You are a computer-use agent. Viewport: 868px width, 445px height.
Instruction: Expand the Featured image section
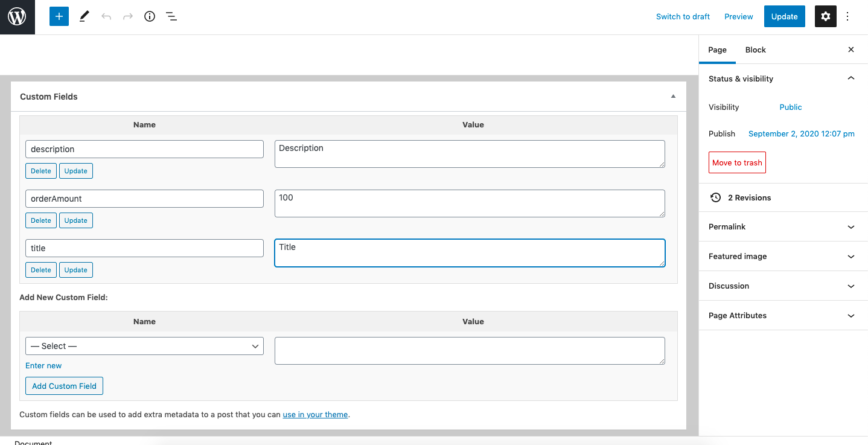(851, 257)
